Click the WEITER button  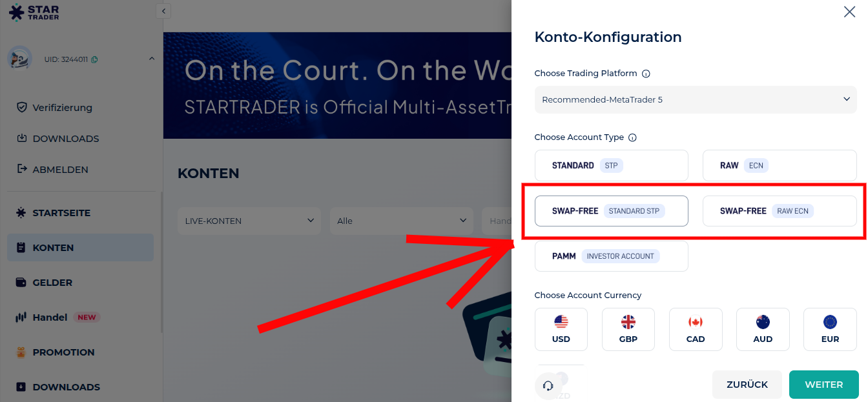pyautogui.click(x=823, y=385)
